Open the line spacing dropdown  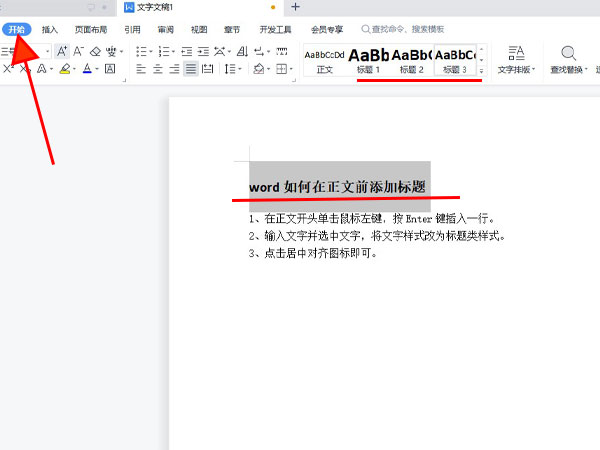233,69
